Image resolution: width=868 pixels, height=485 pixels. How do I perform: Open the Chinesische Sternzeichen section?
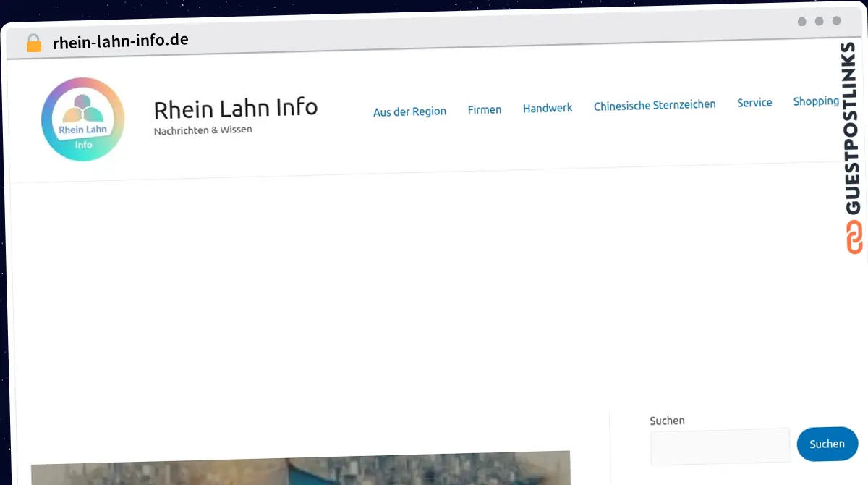[654, 104]
